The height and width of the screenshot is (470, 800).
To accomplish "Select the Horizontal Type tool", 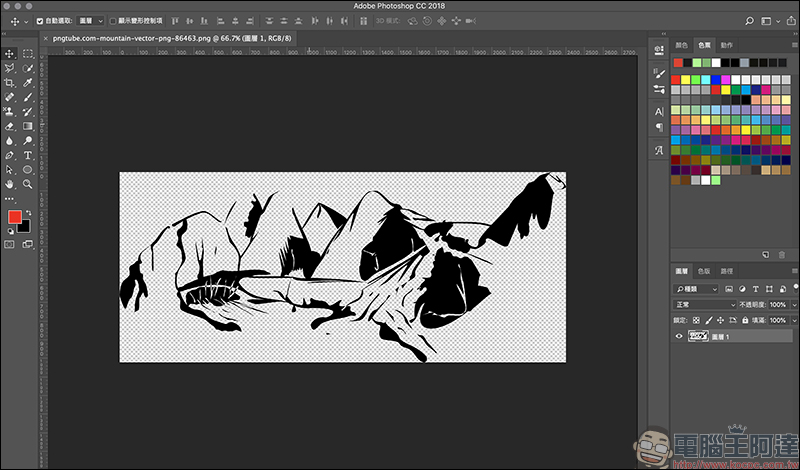I will pyautogui.click(x=28, y=156).
